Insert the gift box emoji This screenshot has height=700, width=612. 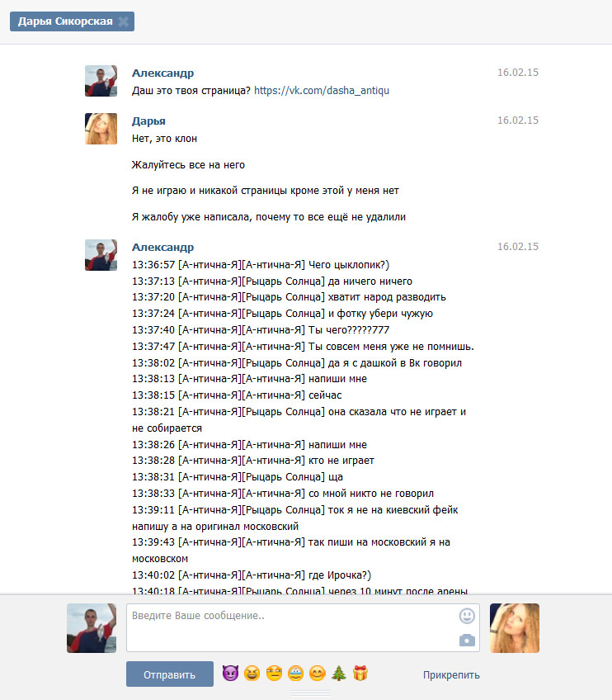point(360,673)
